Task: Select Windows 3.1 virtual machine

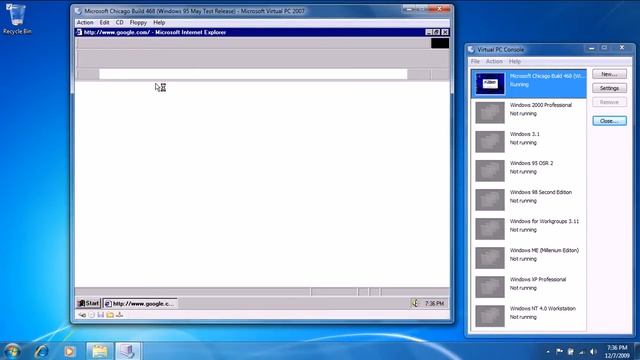Action: [x=529, y=141]
